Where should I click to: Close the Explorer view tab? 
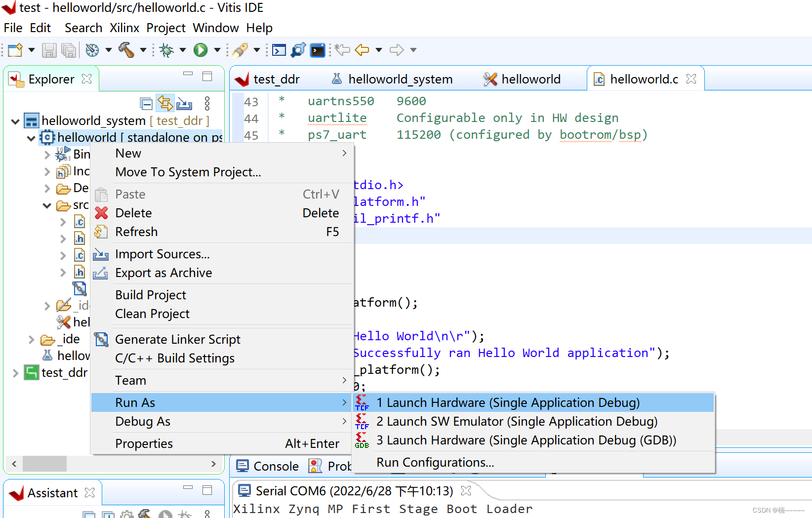(87, 79)
